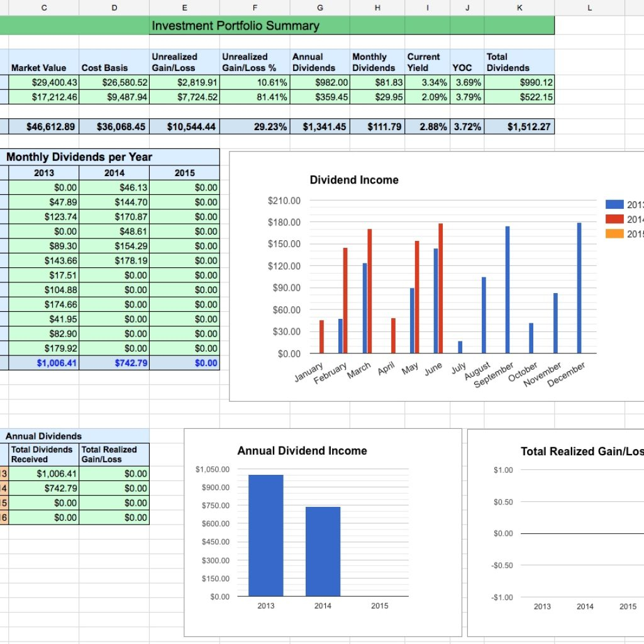The height and width of the screenshot is (644, 644).
Task: Select column header G
Action: [319, 8]
